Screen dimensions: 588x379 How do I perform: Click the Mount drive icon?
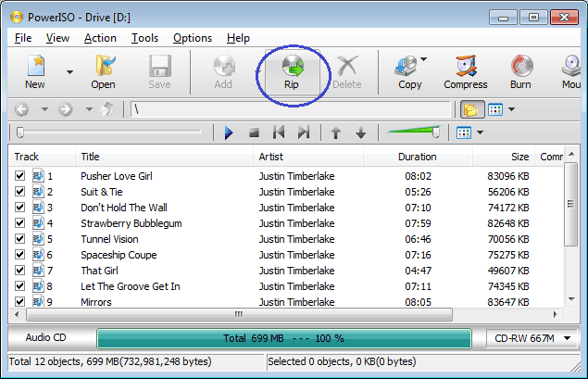[x=571, y=72]
